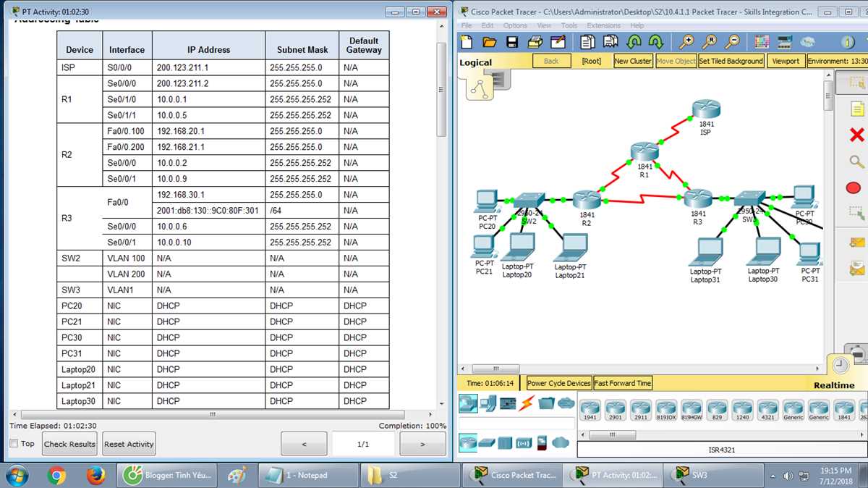Image resolution: width=868 pixels, height=488 pixels.
Task: Open the Options menu
Action: pos(515,25)
